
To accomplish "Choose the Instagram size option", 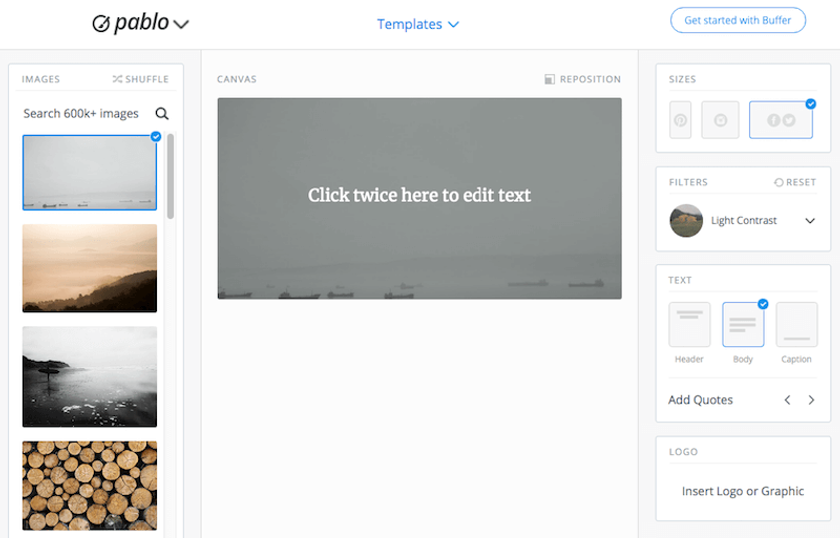I will click(721, 120).
